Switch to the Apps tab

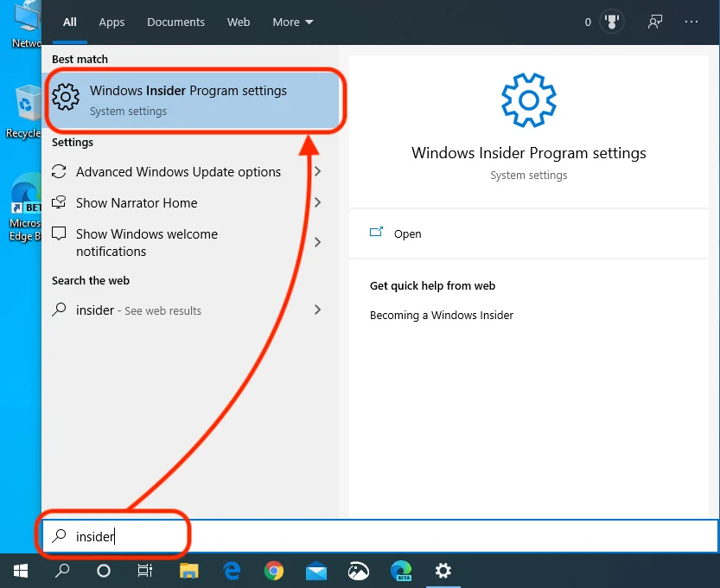pyautogui.click(x=112, y=22)
